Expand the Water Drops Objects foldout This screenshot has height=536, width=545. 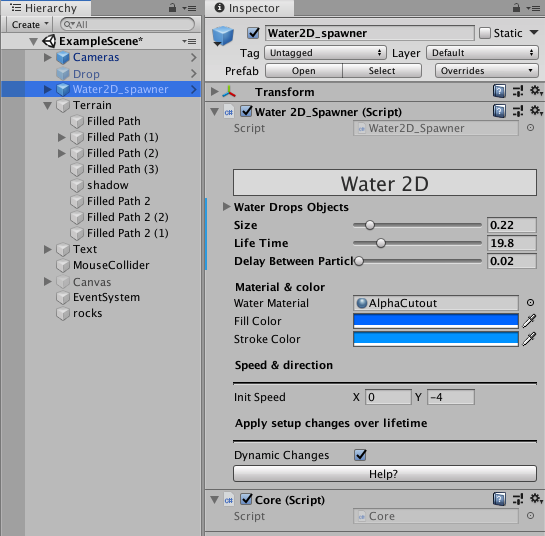pyautogui.click(x=226, y=207)
